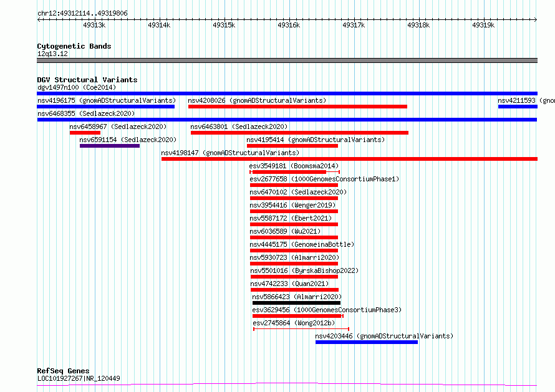Click the nsv6470102 red bar
This screenshot has height=392, width=555.
coord(294,198)
